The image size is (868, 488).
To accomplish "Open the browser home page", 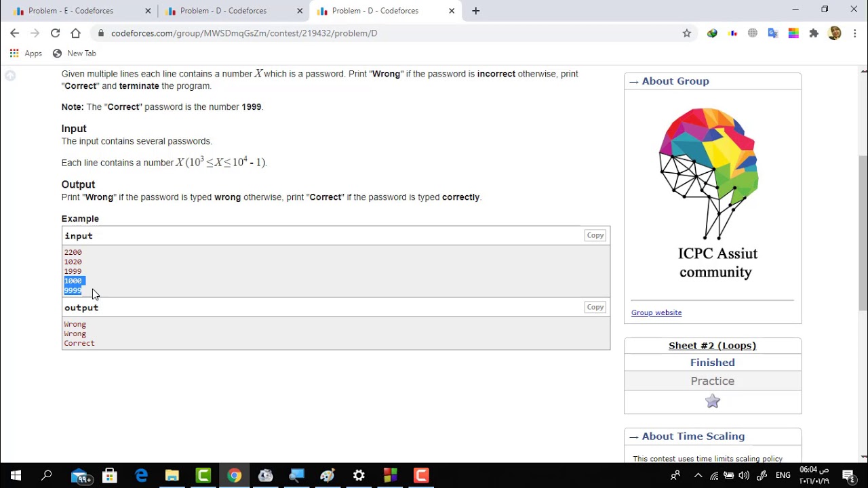I will (x=75, y=33).
